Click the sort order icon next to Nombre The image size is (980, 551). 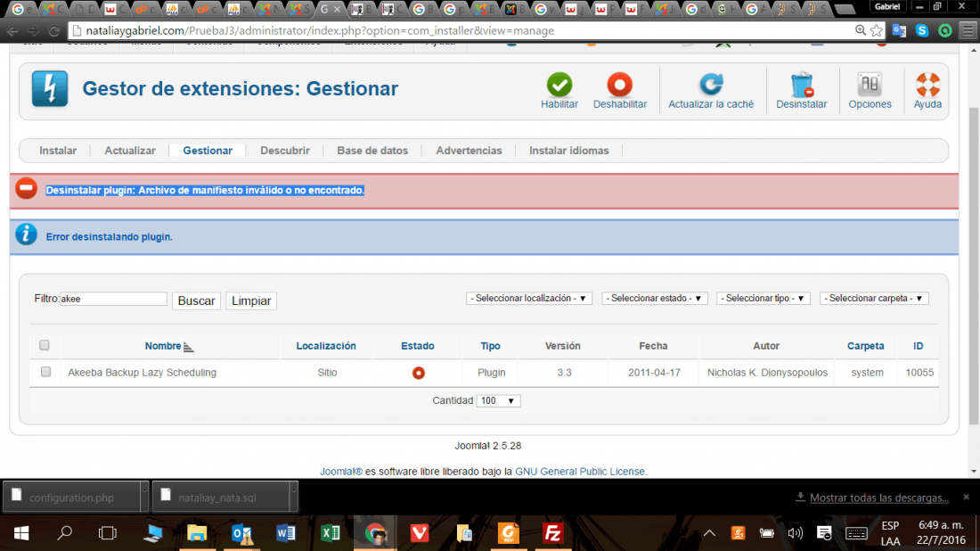188,347
